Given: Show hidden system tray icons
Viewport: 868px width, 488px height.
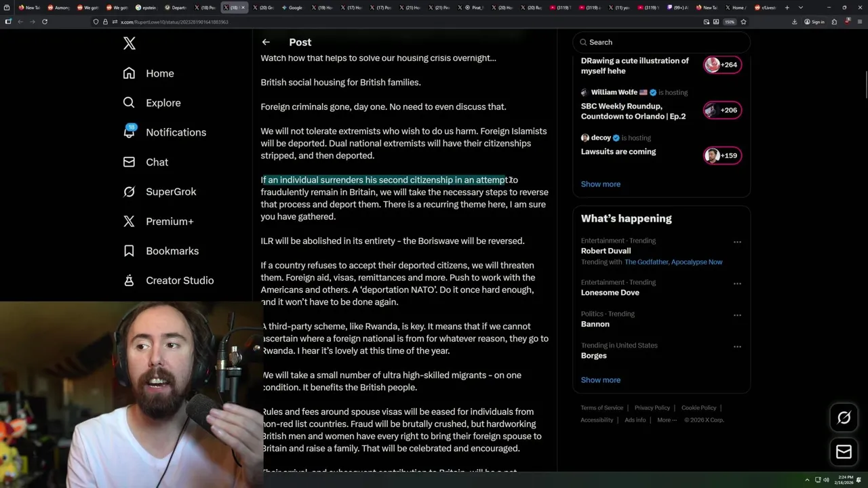Looking at the screenshot, I should coord(807,480).
